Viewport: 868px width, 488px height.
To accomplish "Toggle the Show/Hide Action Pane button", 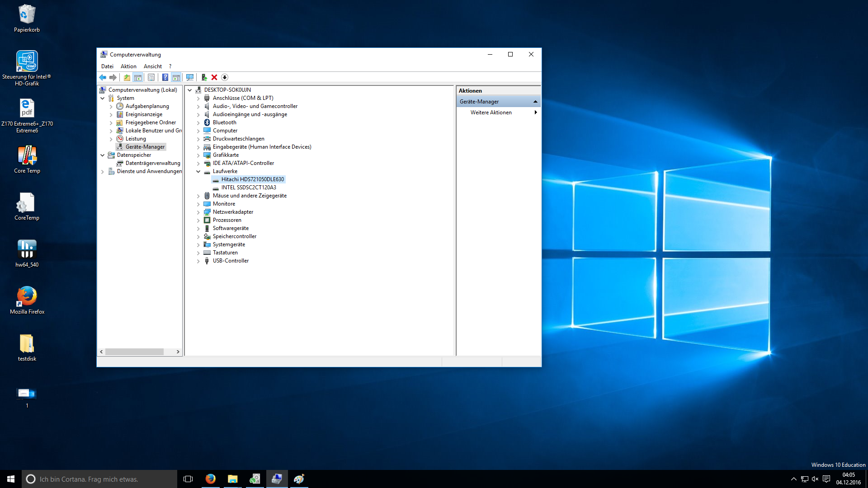I will coord(176,77).
